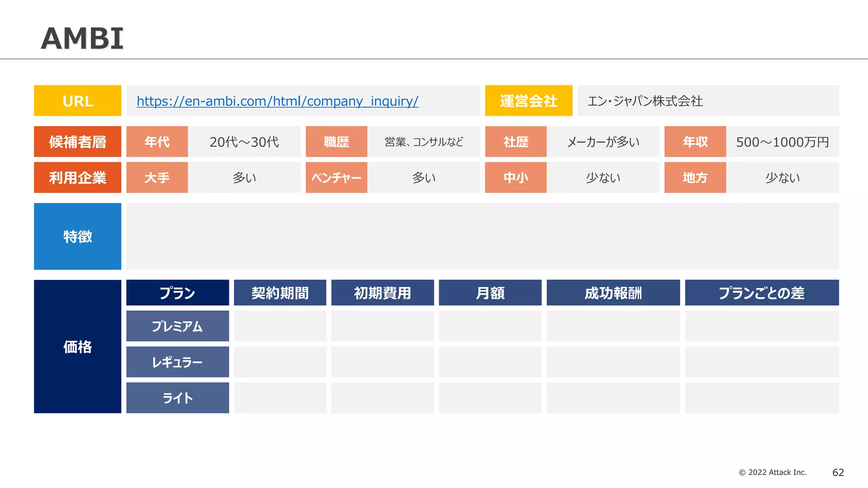The image size is (868, 488).
Task: Select the 社歴 label
Action: tap(516, 141)
